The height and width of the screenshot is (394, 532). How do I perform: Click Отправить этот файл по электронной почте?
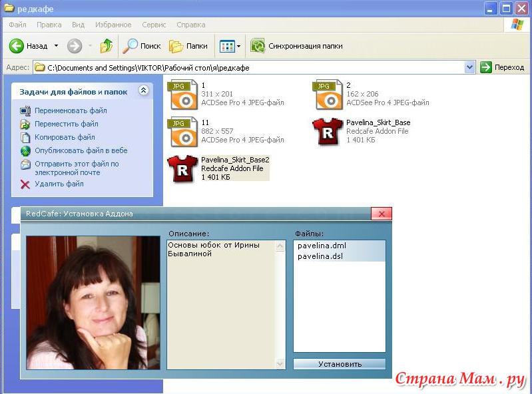click(77, 168)
